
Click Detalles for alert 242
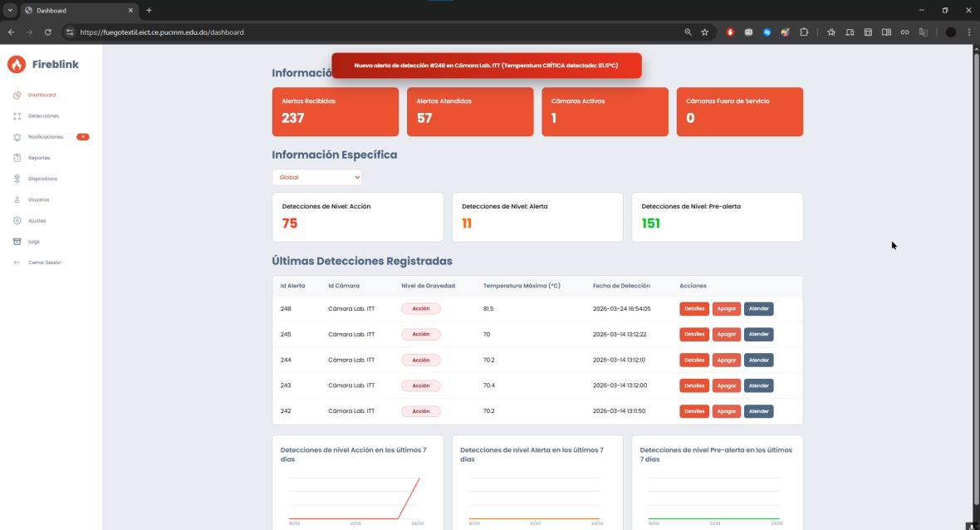(x=693, y=411)
